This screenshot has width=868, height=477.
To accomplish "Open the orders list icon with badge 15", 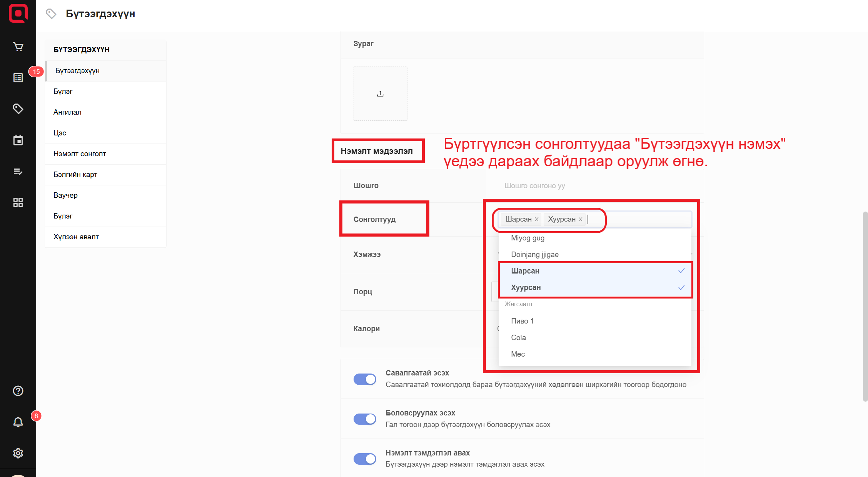I will coord(18,78).
